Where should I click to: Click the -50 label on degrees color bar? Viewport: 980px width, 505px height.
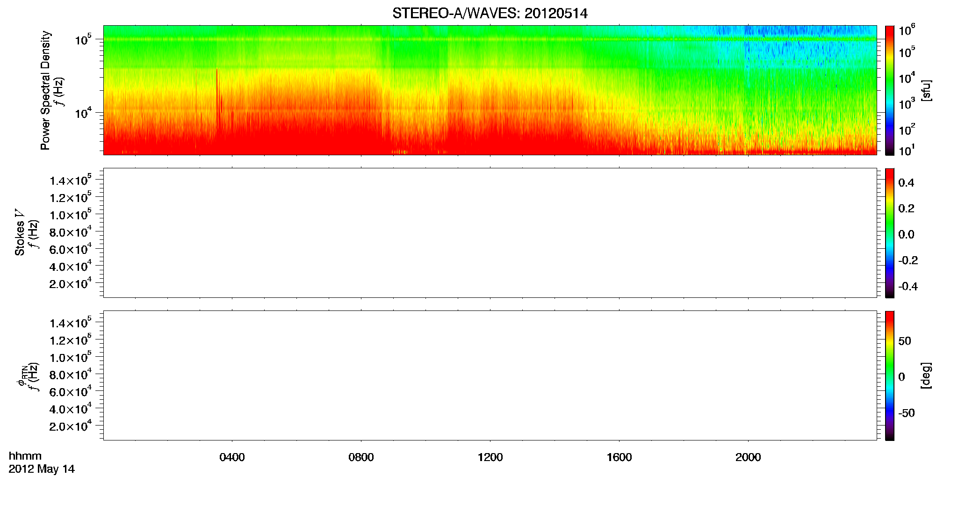click(907, 413)
